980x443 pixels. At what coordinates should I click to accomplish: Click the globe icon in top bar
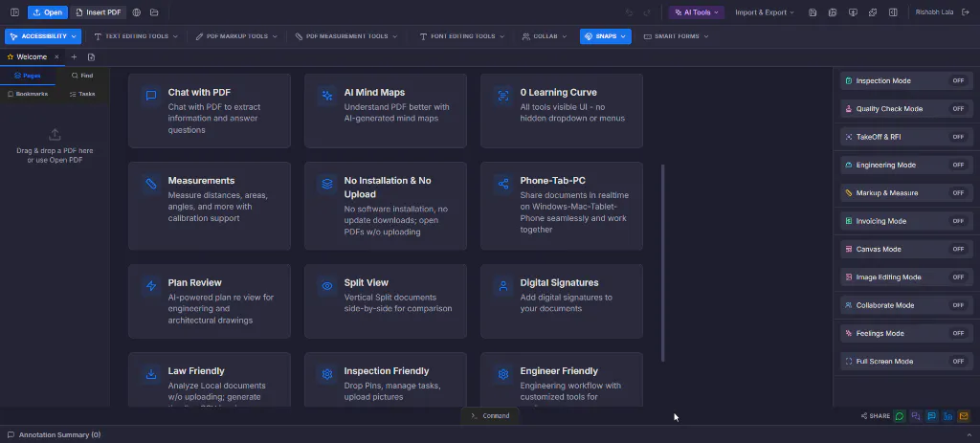pyautogui.click(x=137, y=12)
